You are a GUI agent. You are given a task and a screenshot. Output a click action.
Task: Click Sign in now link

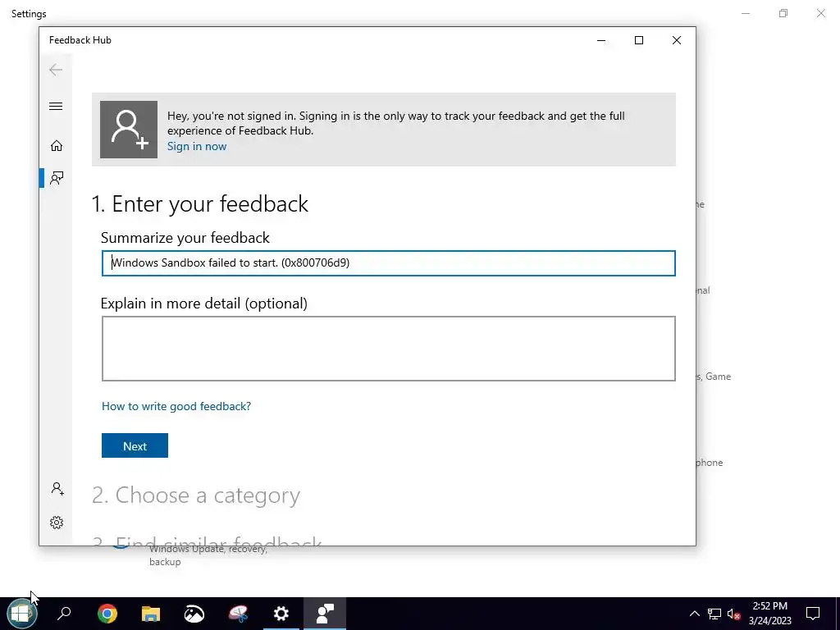pos(197,146)
